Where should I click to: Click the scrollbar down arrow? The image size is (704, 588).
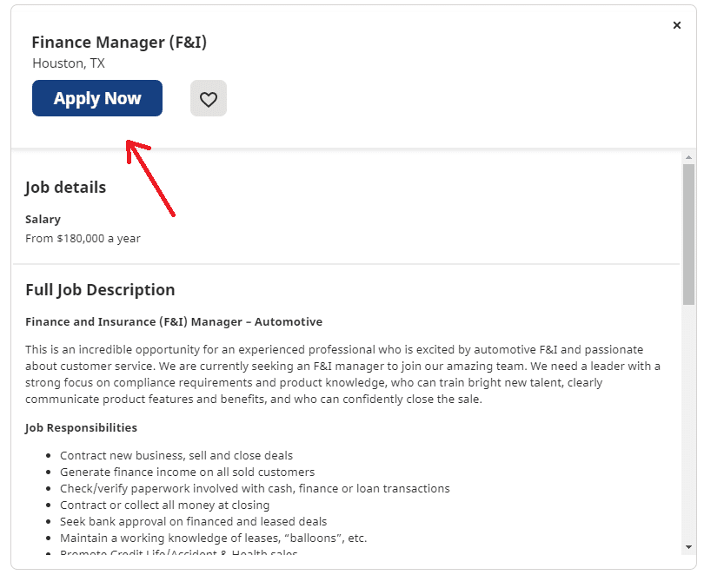(688, 546)
